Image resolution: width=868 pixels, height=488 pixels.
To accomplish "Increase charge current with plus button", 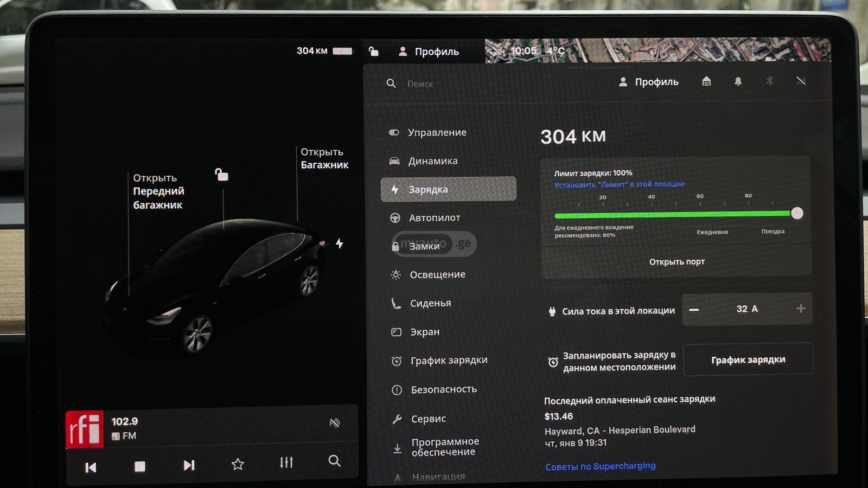I will pyautogui.click(x=801, y=309).
